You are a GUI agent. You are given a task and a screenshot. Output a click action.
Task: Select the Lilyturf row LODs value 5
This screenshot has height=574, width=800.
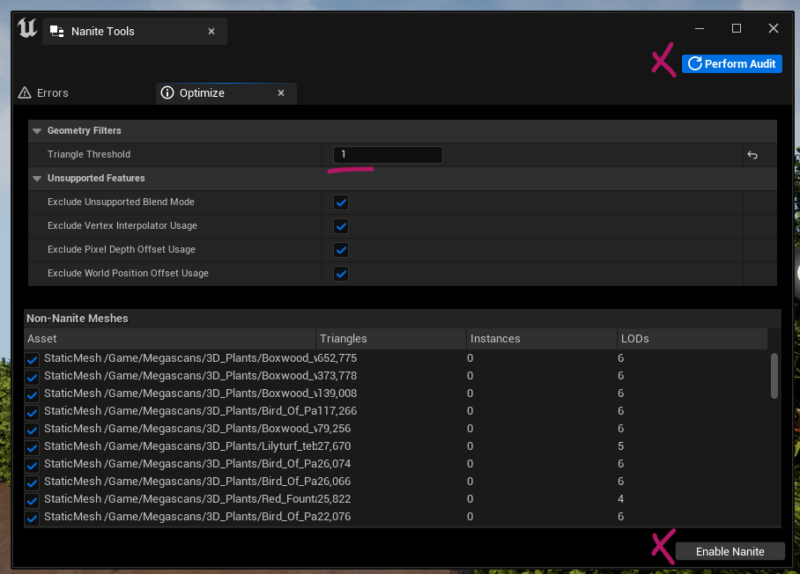click(620, 446)
